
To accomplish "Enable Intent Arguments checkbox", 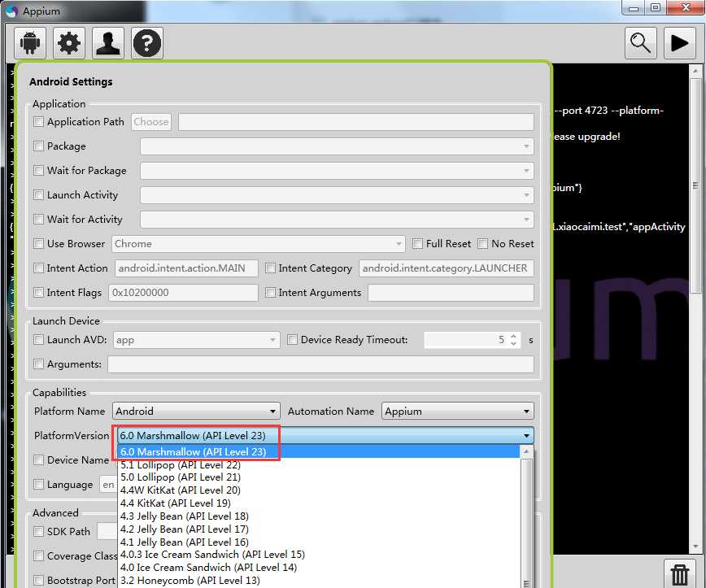I will [270, 292].
